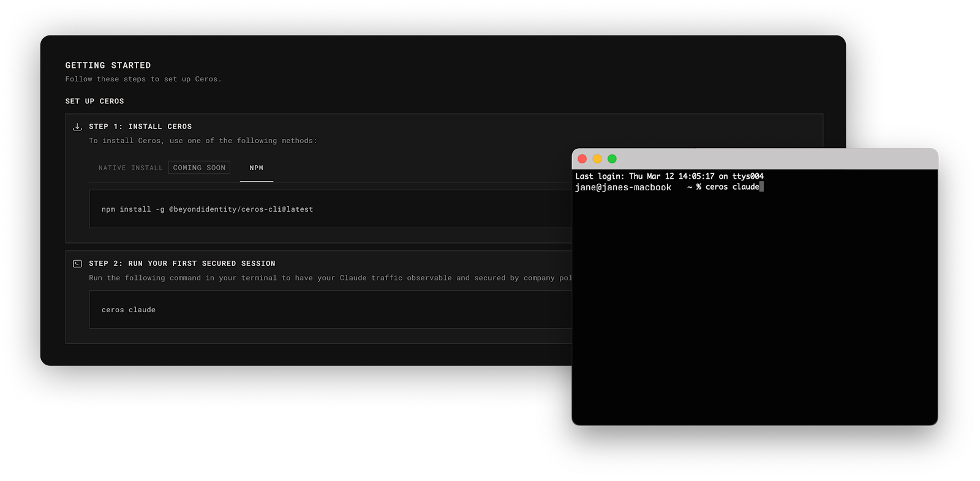
Task: Switch to the Native Install tab
Action: point(130,168)
